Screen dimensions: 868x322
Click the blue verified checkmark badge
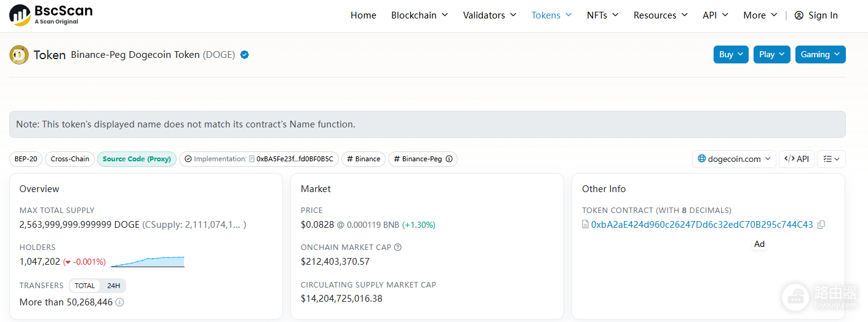click(x=244, y=55)
